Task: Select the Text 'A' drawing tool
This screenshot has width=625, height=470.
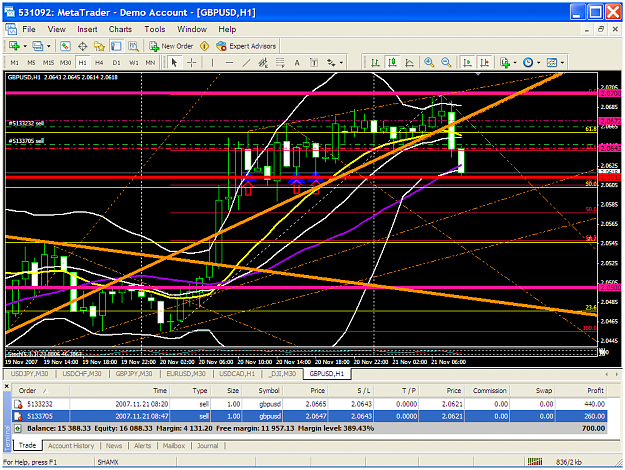Action: tap(297, 63)
